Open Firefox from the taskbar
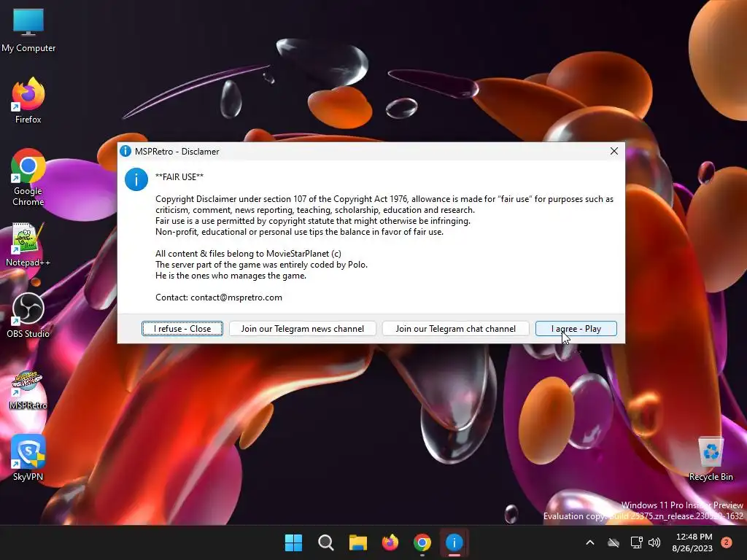The image size is (747, 560). pos(390,542)
